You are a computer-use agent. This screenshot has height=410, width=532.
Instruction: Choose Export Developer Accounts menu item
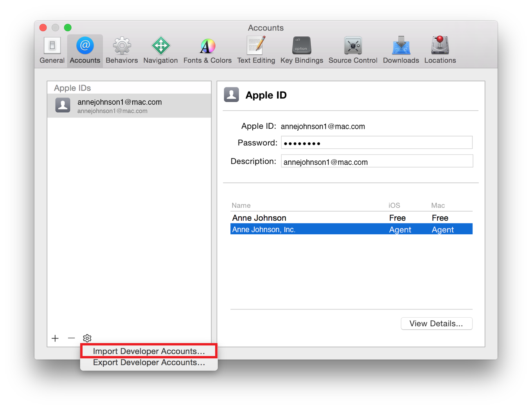pos(149,363)
